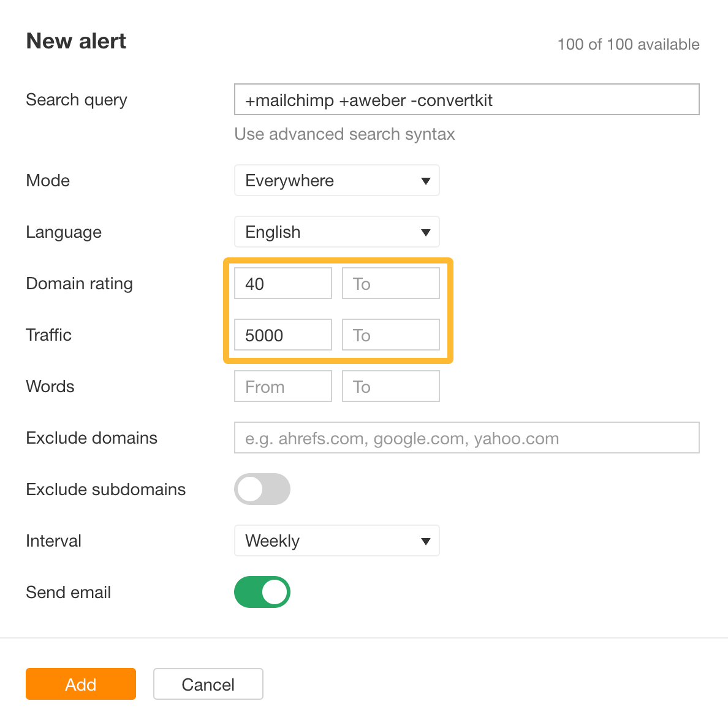Click the dropdown arrow next to Everywhere
Viewport: 728px width, 728px height.
click(x=425, y=180)
